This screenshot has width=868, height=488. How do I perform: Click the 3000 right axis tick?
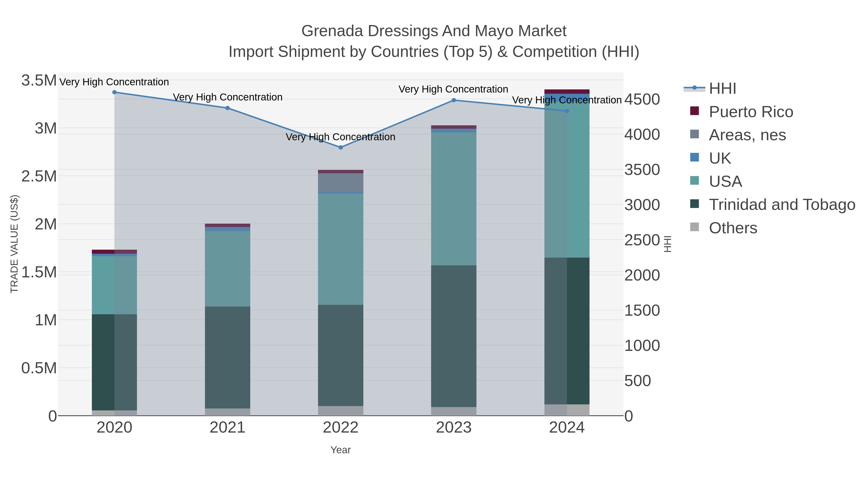coord(642,205)
